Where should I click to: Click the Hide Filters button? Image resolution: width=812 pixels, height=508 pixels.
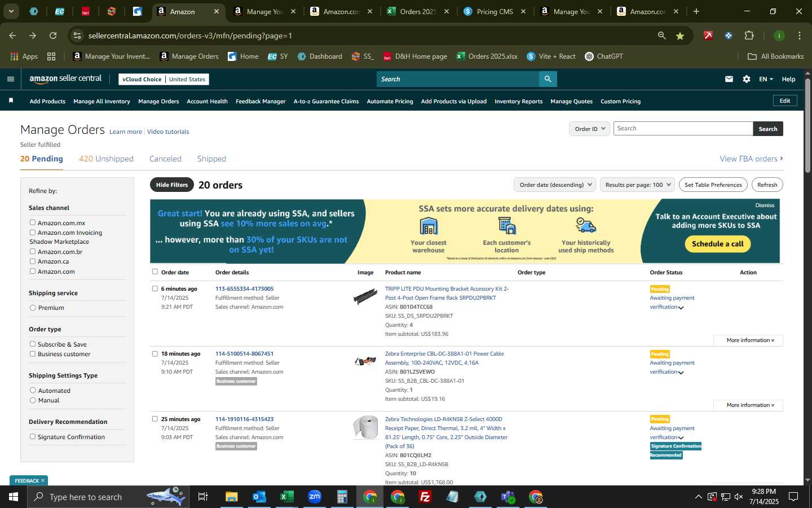[x=172, y=185]
